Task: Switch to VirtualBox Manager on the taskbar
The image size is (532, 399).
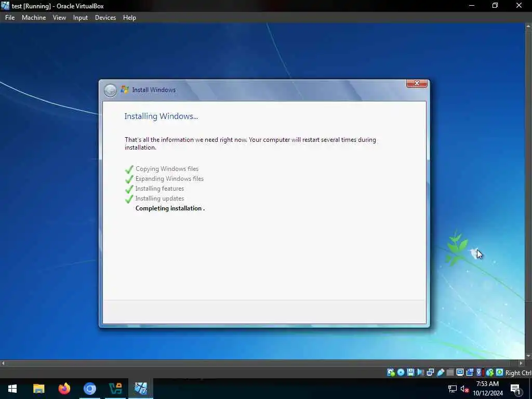Action: click(115, 389)
